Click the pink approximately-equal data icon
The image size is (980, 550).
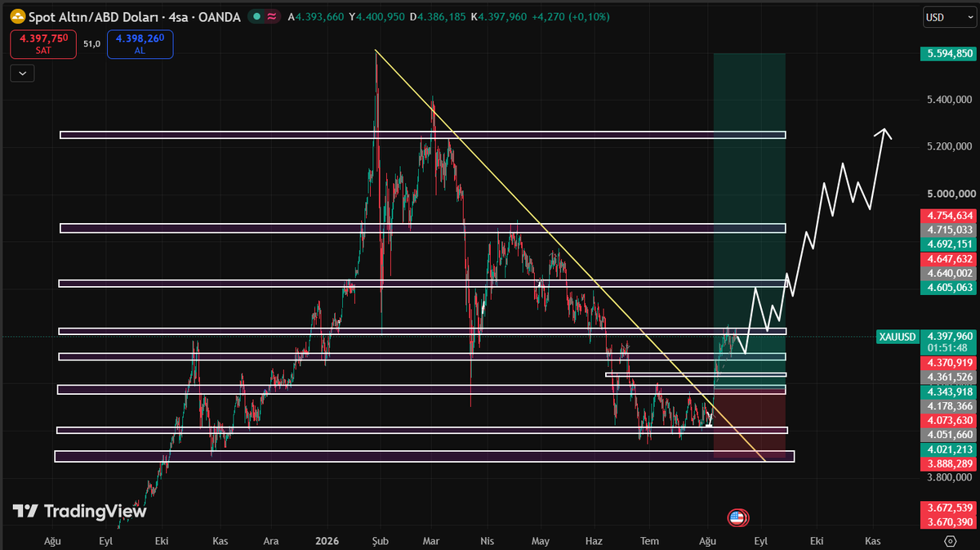(270, 16)
